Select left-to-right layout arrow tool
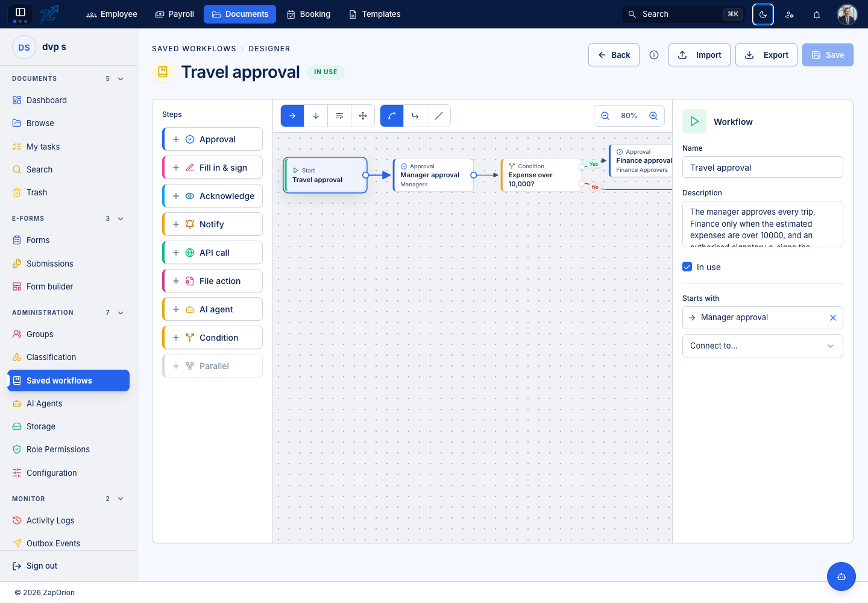 click(x=292, y=116)
